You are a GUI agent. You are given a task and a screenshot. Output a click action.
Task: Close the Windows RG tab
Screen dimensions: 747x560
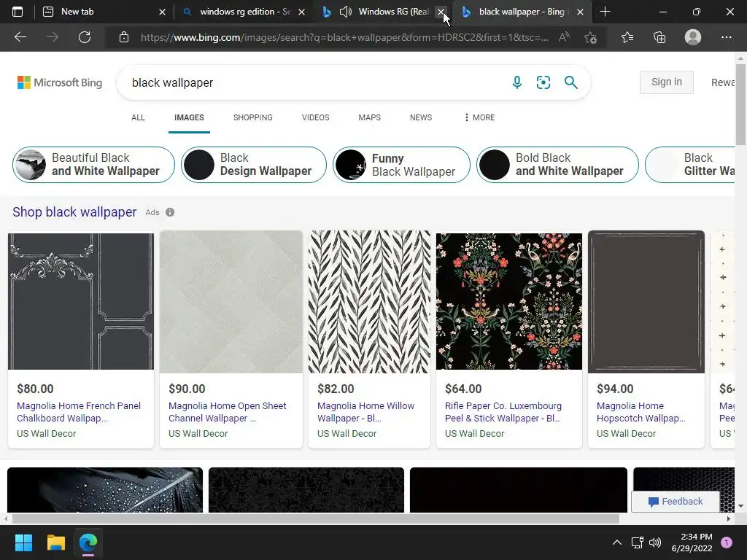441,12
